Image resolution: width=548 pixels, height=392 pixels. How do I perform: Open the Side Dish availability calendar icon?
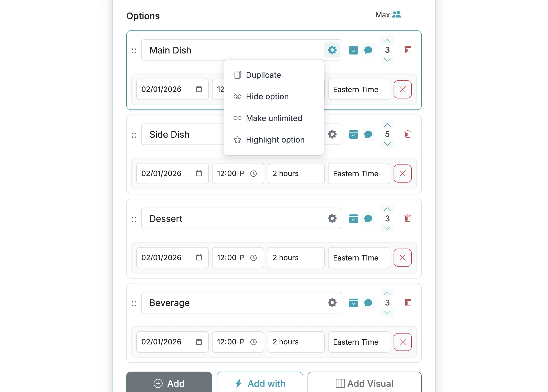pos(353,134)
